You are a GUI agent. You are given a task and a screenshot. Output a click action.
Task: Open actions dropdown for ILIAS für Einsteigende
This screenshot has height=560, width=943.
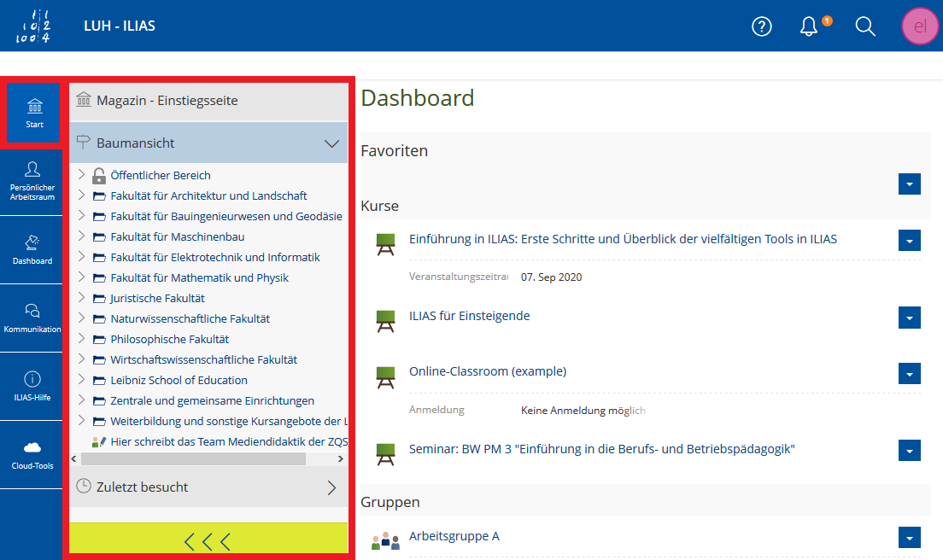click(910, 318)
